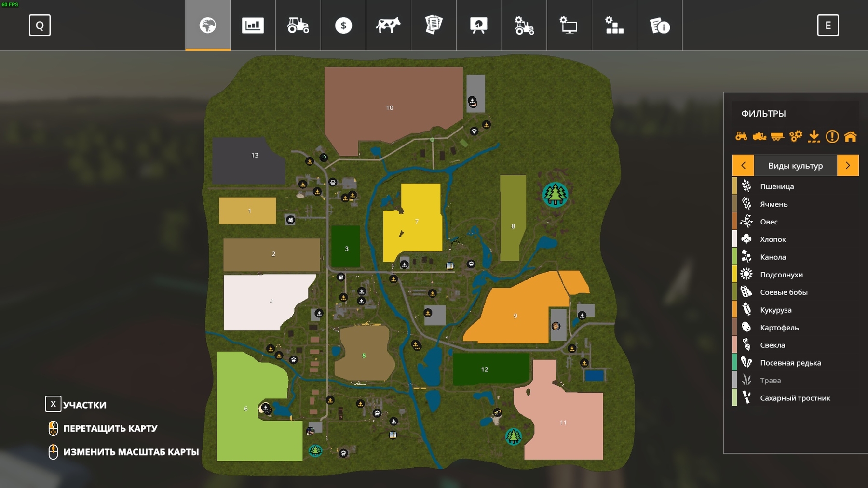The width and height of the screenshot is (868, 488).
Task: Click right arrow beside Виды культур
Action: (848, 166)
